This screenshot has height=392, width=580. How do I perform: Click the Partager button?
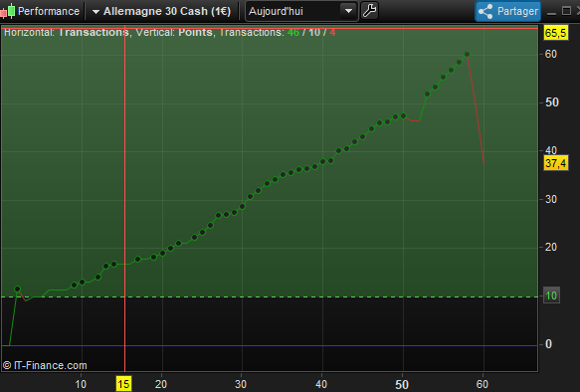pyautogui.click(x=507, y=12)
